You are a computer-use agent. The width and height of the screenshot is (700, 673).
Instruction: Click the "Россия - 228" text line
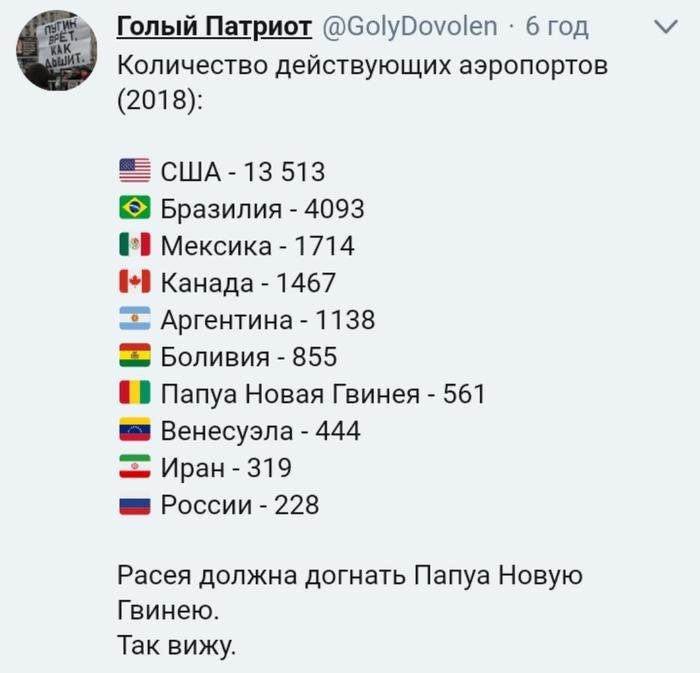240,505
